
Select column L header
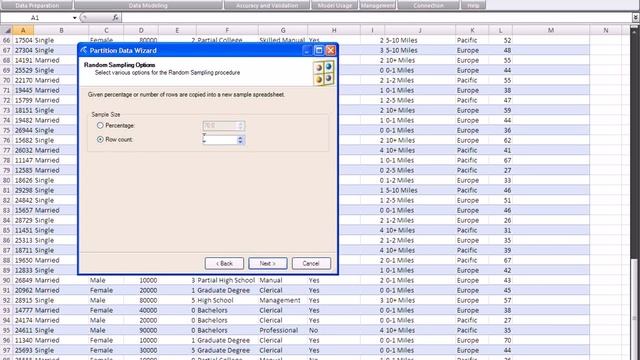(x=500, y=30)
